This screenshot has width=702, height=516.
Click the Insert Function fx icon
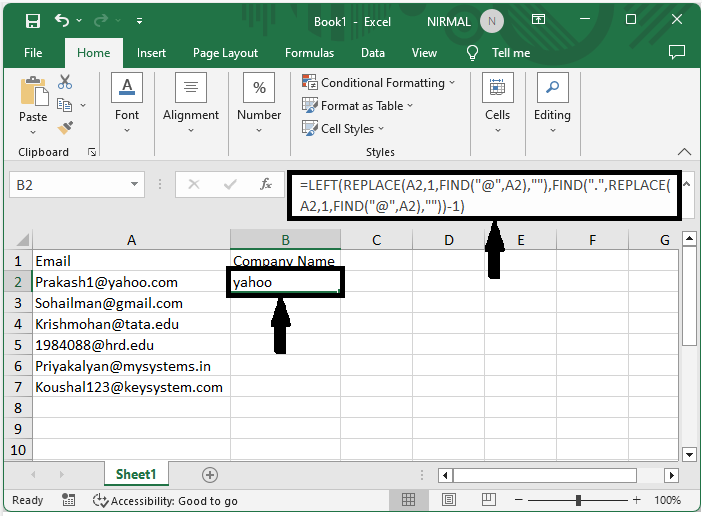click(266, 185)
